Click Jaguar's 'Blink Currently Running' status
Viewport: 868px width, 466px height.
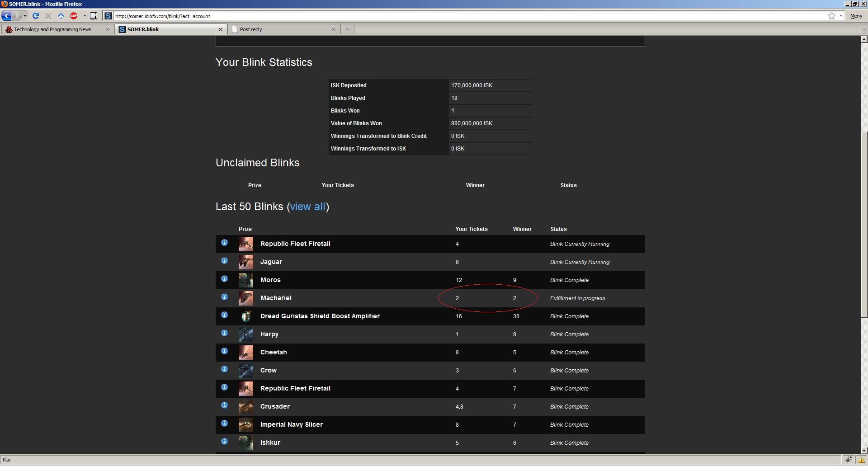(580, 262)
